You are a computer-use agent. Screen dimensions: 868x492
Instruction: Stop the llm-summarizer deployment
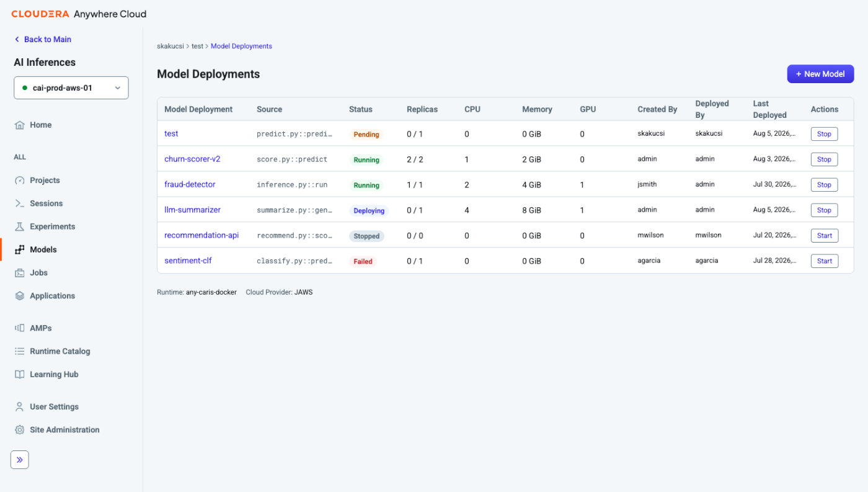pos(824,210)
